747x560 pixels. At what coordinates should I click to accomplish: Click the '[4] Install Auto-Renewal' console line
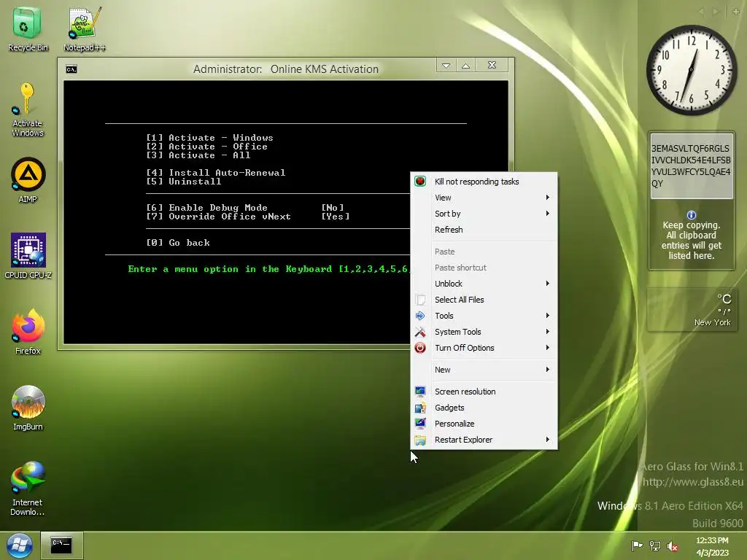click(x=216, y=173)
